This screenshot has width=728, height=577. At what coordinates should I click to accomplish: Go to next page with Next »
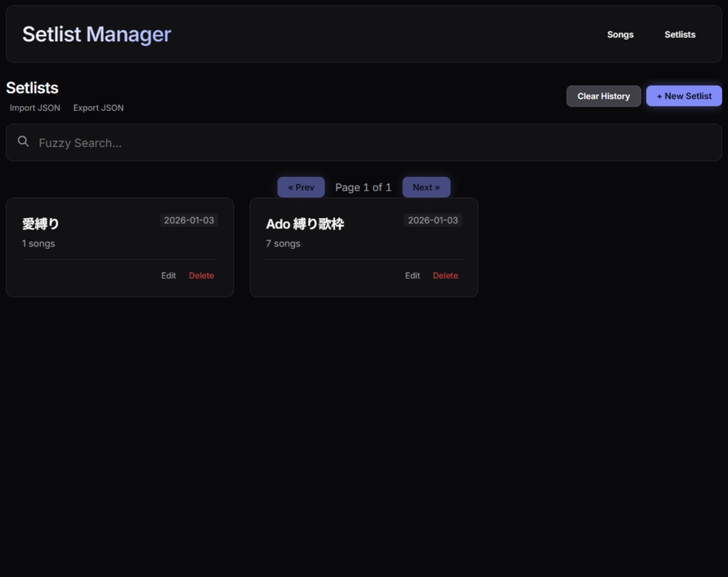point(427,187)
